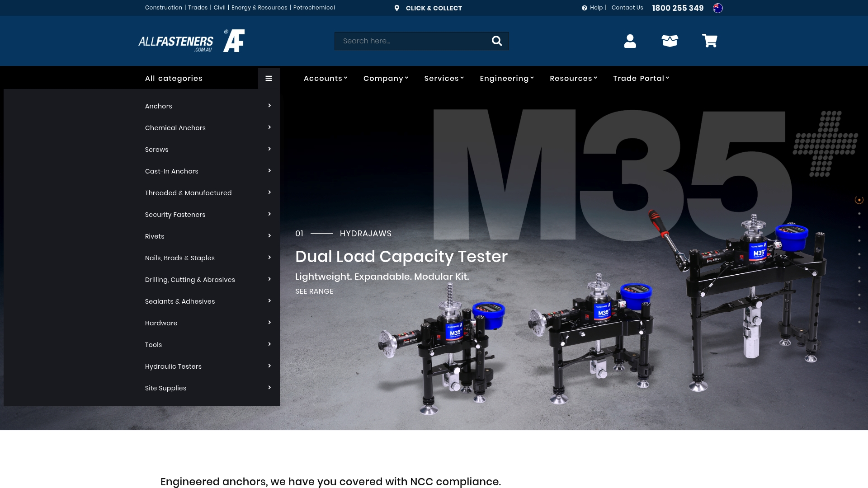Select the active carousel slide indicator dot
This screenshot has height=488, width=868.
(859, 199)
